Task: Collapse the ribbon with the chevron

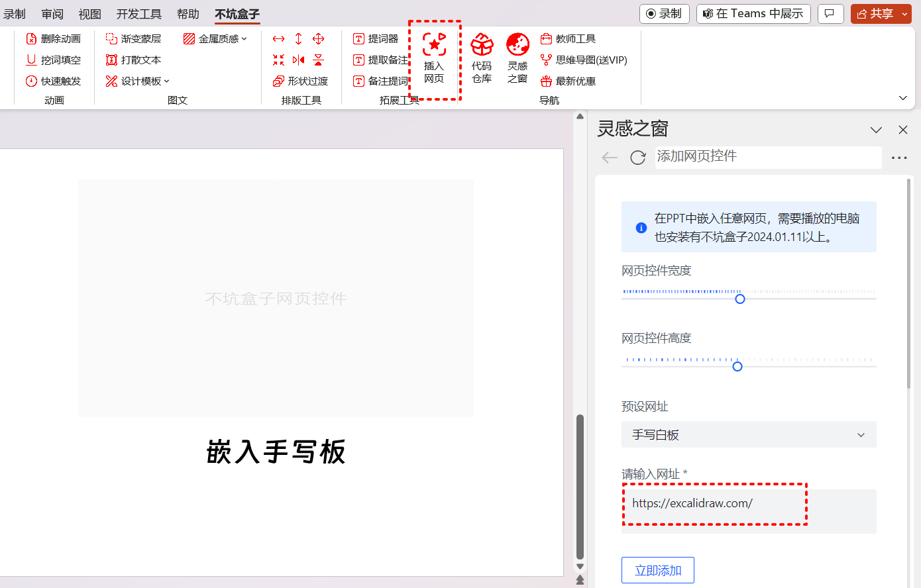Action: 903,98
